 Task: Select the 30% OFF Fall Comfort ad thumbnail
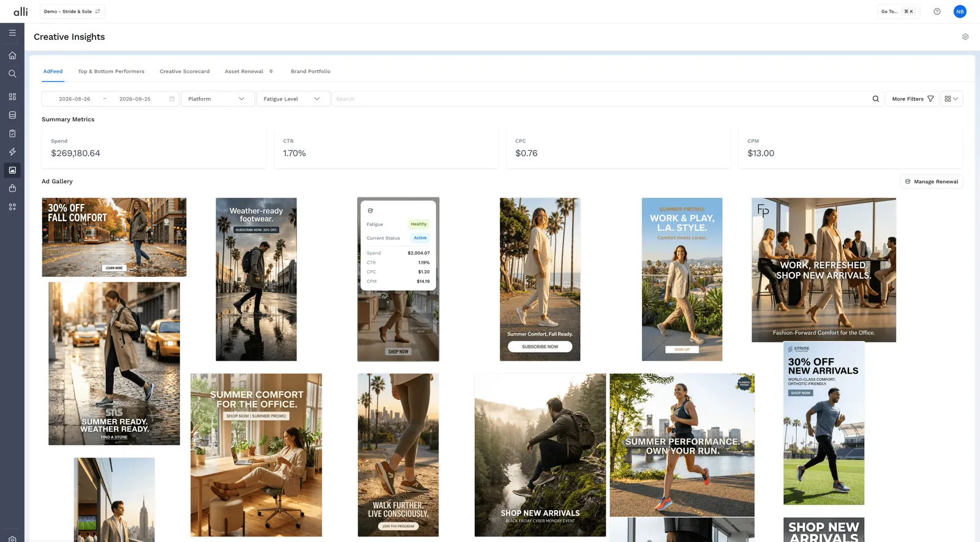114,237
